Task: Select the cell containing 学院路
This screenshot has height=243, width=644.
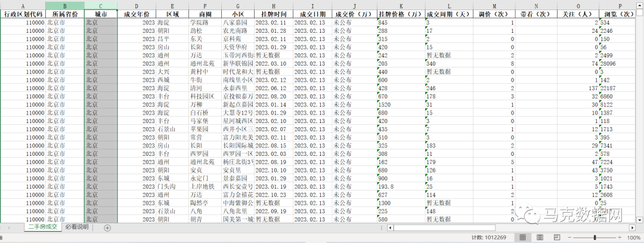Action: tap(205, 23)
